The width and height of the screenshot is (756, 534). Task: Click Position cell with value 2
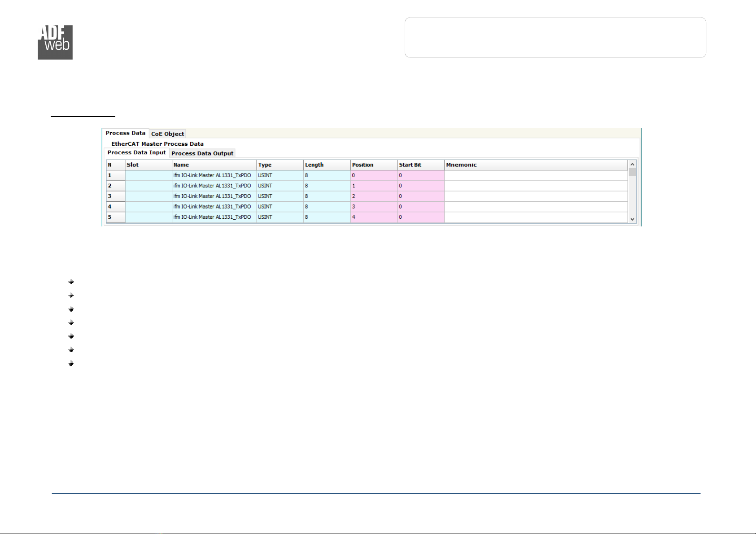tap(374, 196)
